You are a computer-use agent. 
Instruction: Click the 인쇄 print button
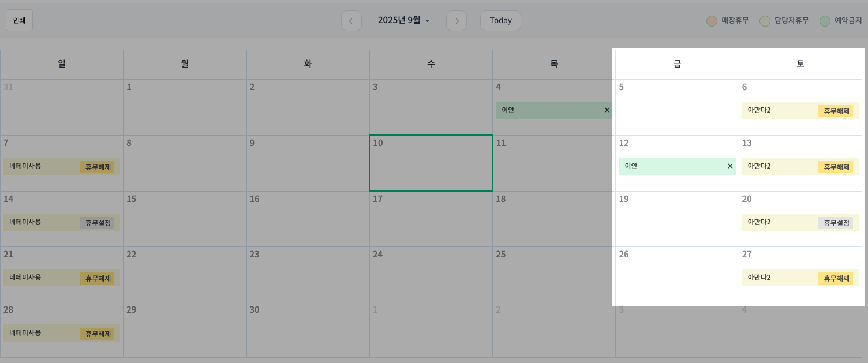click(19, 20)
